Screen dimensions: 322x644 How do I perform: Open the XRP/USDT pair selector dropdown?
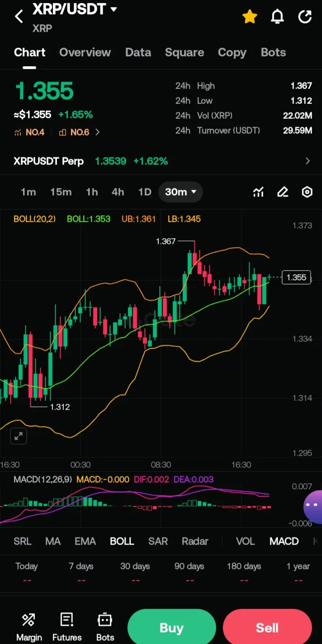tap(75, 9)
